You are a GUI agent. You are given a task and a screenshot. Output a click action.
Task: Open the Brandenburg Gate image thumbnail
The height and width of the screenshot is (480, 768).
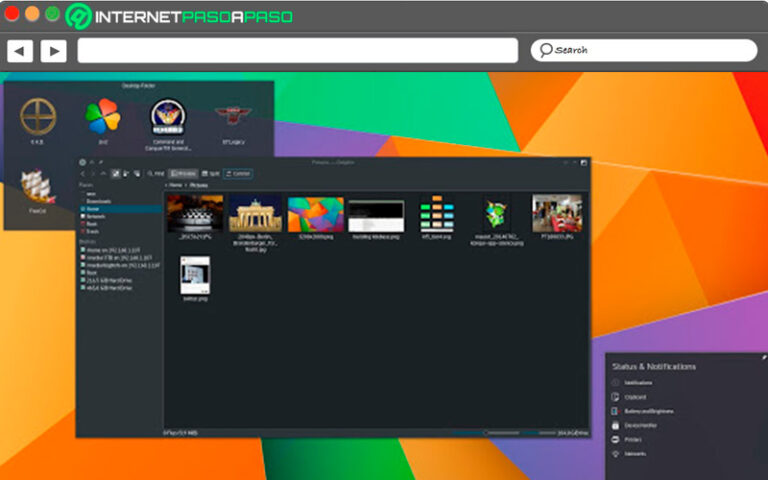[257, 214]
